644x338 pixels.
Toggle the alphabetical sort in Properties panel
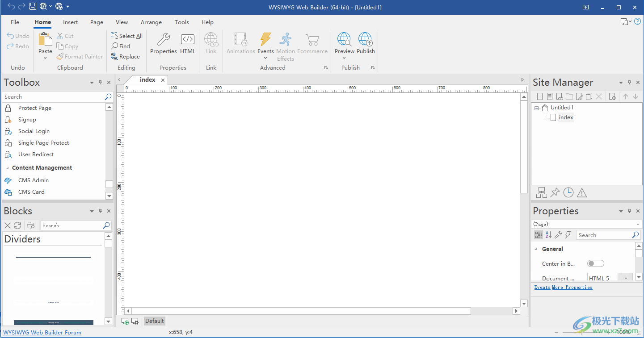tap(548, 234)
